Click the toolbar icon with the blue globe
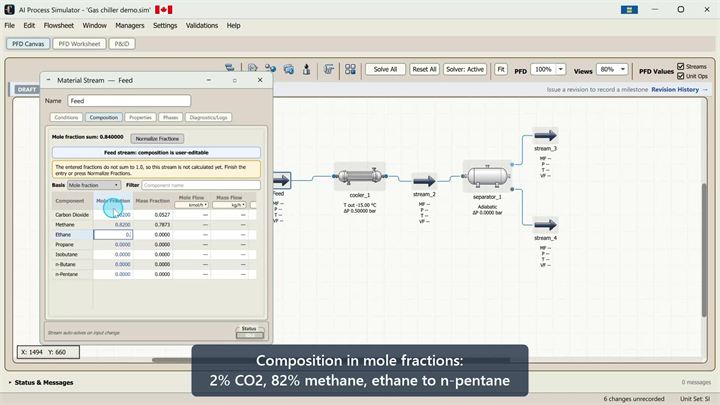The height and width of the screenshot is (405, 720). click(x=270, y=69)
